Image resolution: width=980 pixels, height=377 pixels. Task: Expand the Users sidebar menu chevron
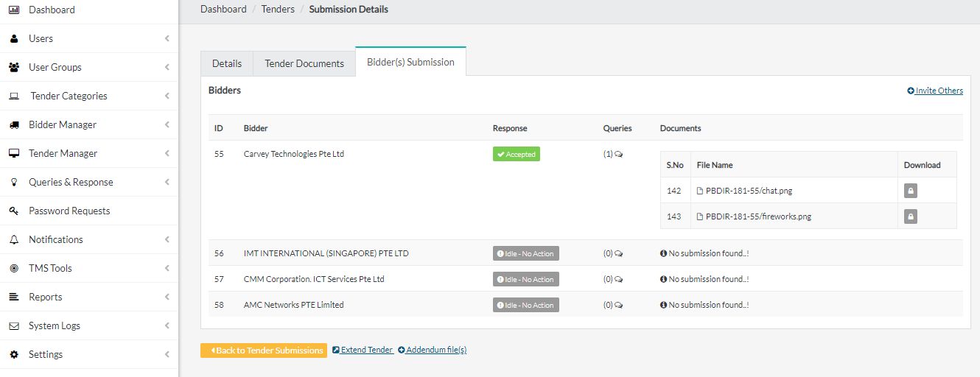point(167,38)
